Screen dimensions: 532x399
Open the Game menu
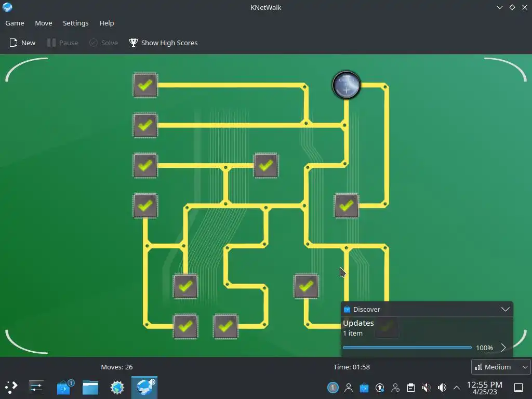15,23
